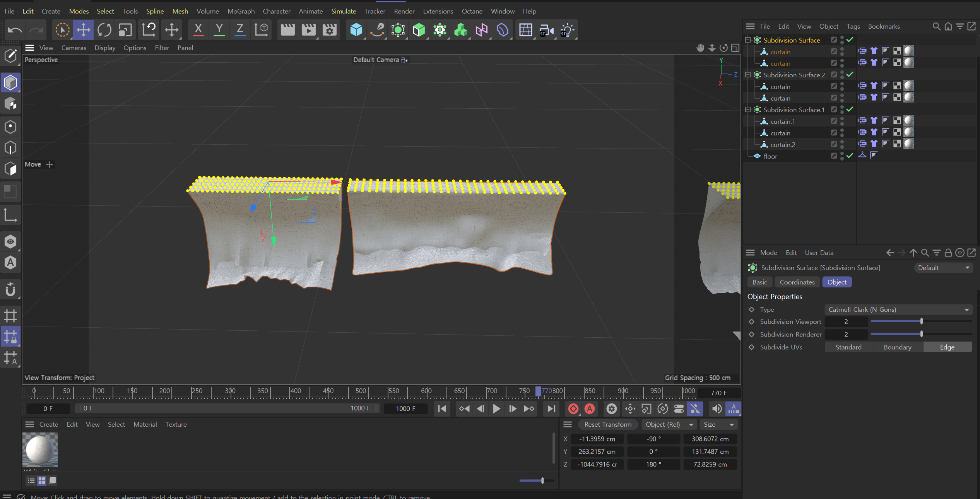Add MoGraph Cloner icon
Viewport: 980px width, 499px height.
440,30
